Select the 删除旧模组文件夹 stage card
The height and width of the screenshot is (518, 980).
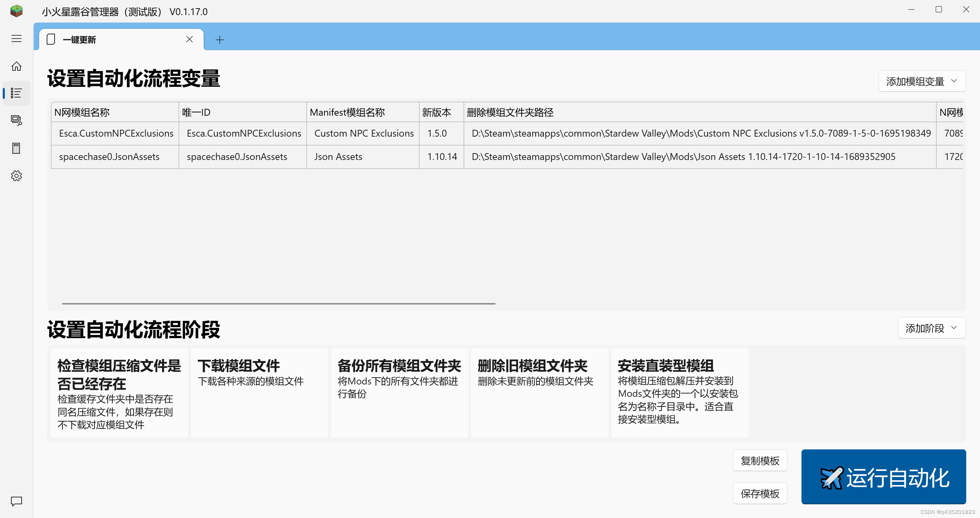click(x=539, y=393)
